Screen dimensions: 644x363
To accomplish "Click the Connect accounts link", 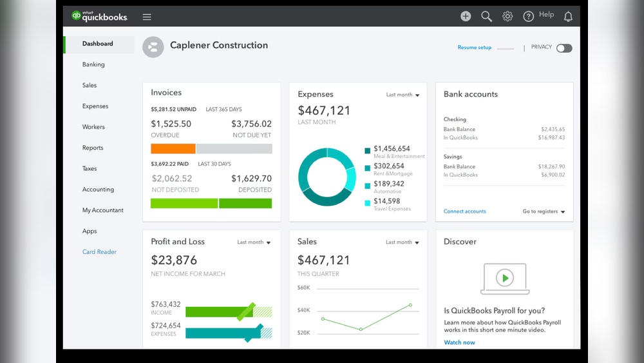I will pyautogui.click(x=464, y=211).
